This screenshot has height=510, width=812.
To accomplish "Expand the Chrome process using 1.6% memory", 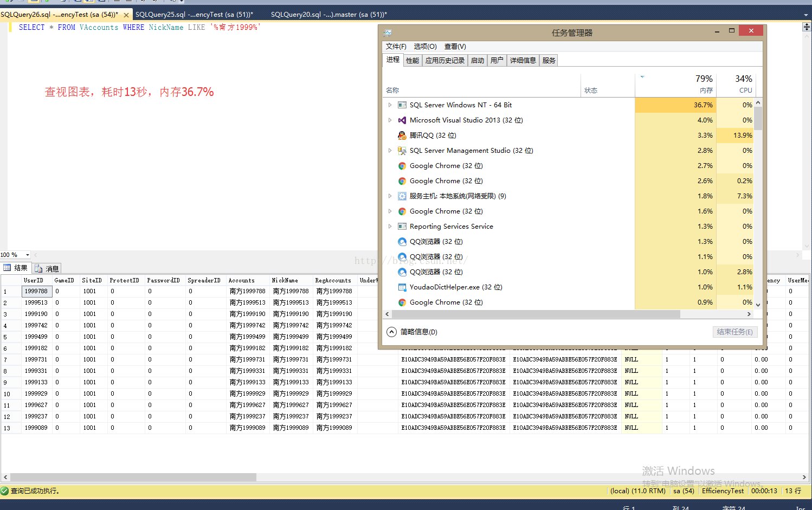I will pyautogui.click(x=390, y=211).
